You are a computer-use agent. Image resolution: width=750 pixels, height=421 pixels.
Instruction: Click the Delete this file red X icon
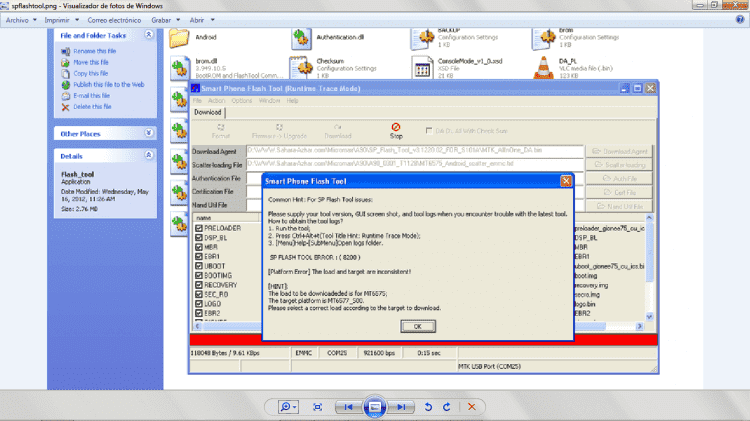(x=66, y=107)
